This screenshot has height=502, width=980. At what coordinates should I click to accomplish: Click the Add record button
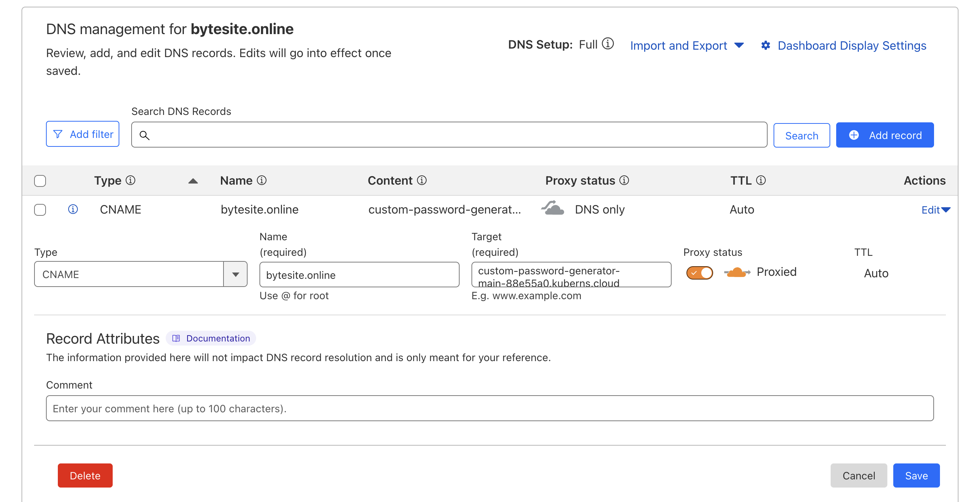[884, 135]
